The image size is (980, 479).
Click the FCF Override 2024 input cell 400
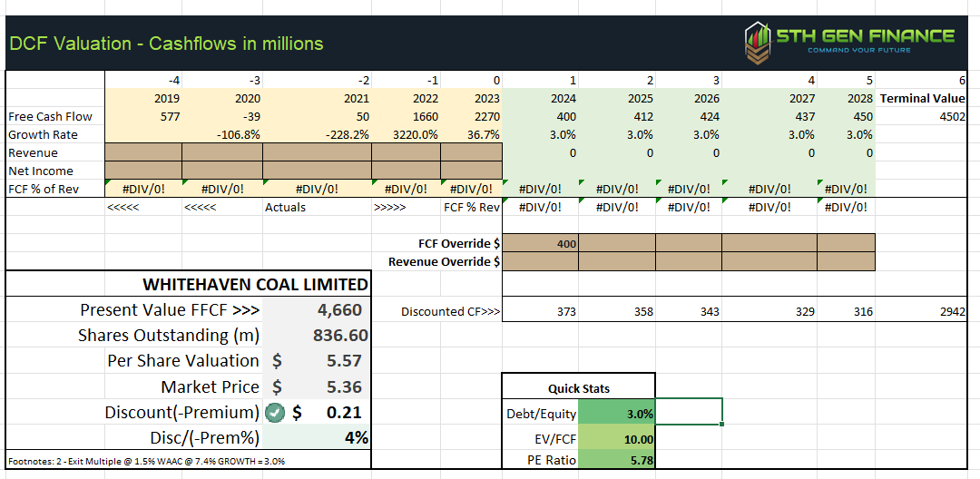[x=541, y=243]
